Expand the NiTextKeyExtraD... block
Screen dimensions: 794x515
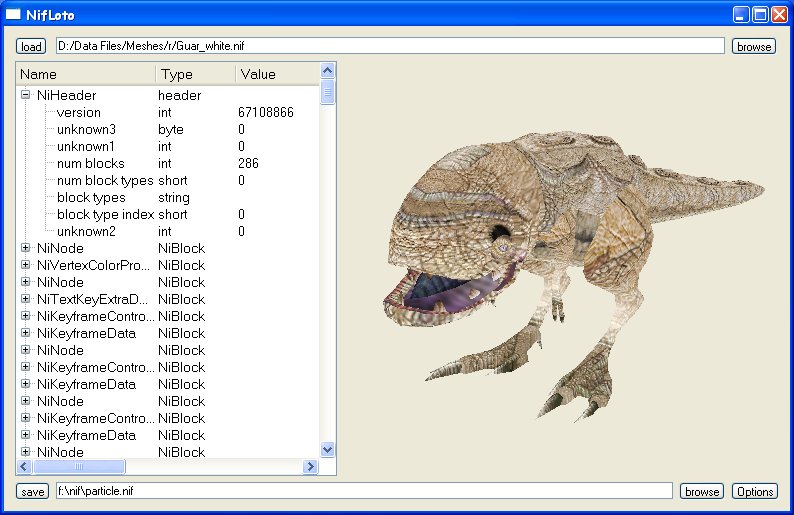tap(25, 299)
